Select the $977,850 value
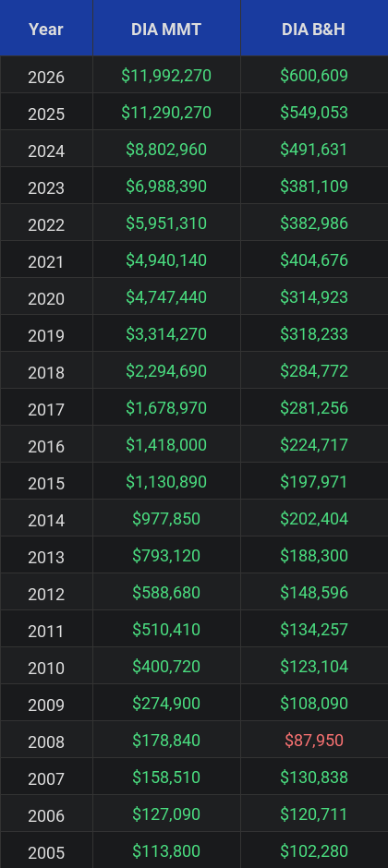This screenshot has width=388, height=868. tap(166, 519)
